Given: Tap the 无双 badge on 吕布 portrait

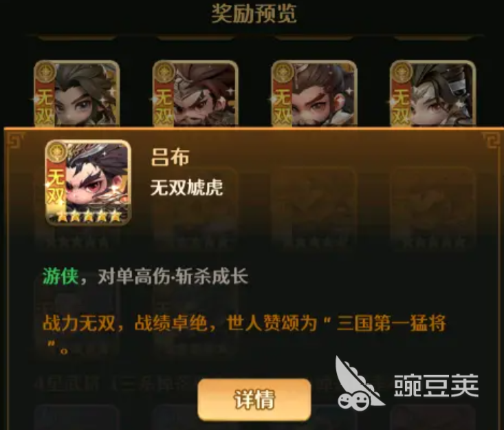Looking at the screenshot, I should click(56, 188).
